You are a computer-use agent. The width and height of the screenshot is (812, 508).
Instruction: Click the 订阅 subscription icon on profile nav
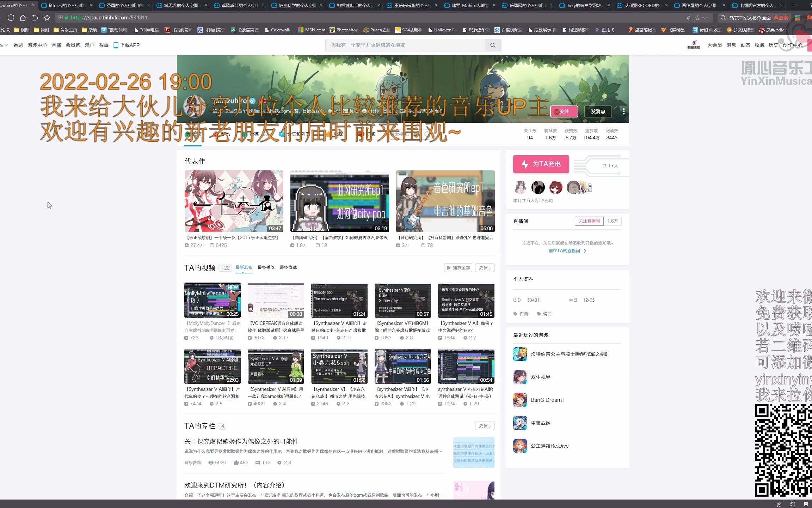coord(360,134)
